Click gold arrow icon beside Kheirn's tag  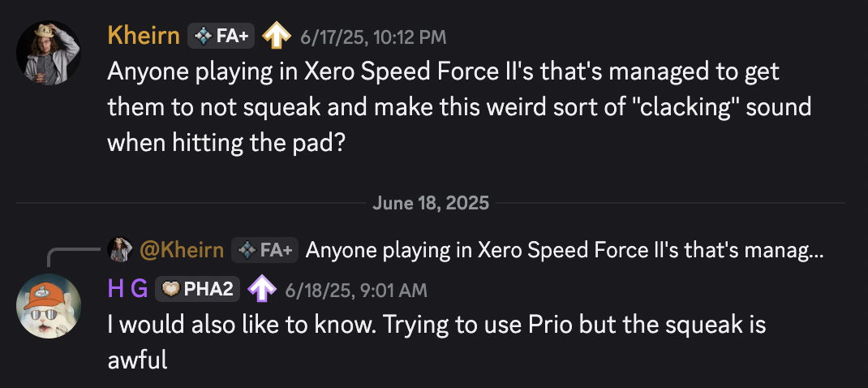(x=276, y=37)
